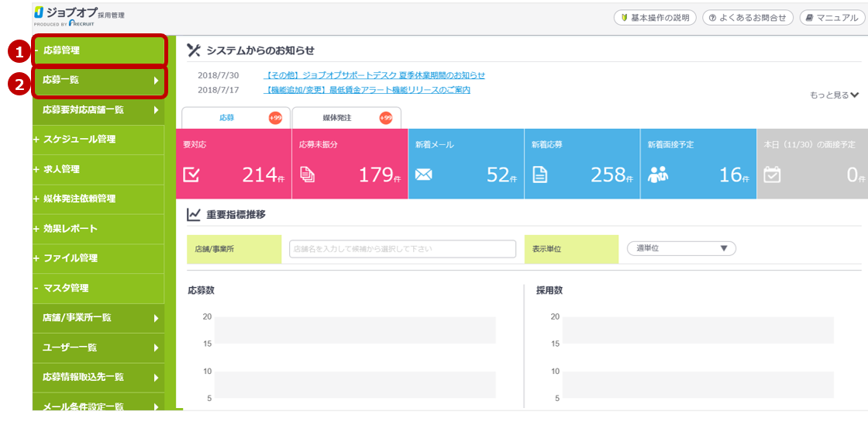Click the envelope icon in 新着メール tile
The image size is (868, 429).
[x=423, y=175]
